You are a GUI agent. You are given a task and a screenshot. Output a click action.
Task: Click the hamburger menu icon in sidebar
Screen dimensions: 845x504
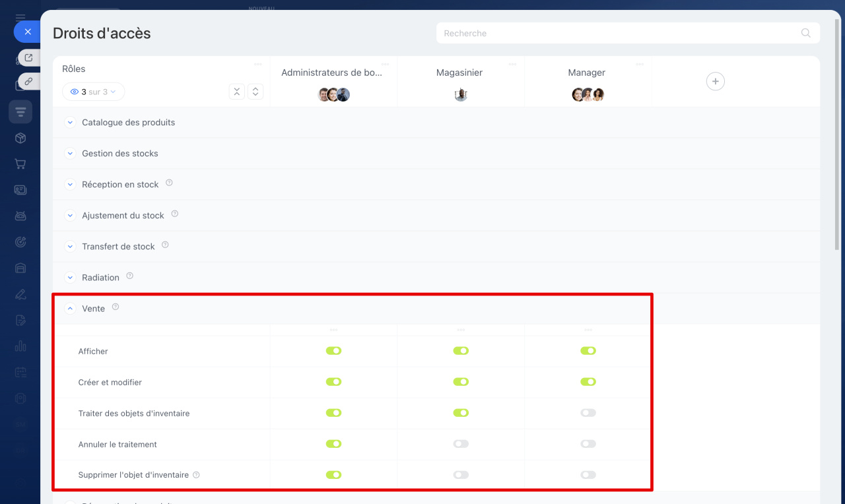pyautogui.click(x=20, y=18)
